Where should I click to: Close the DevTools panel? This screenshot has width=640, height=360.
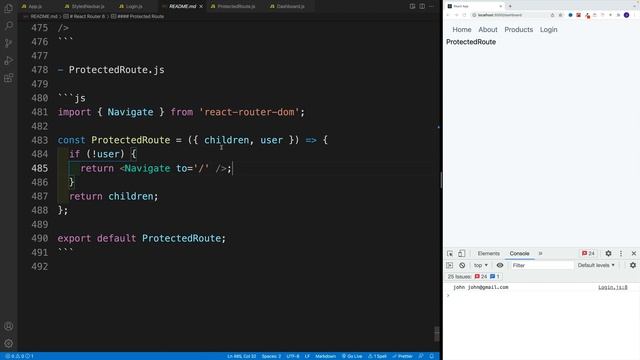coord(633,253)
